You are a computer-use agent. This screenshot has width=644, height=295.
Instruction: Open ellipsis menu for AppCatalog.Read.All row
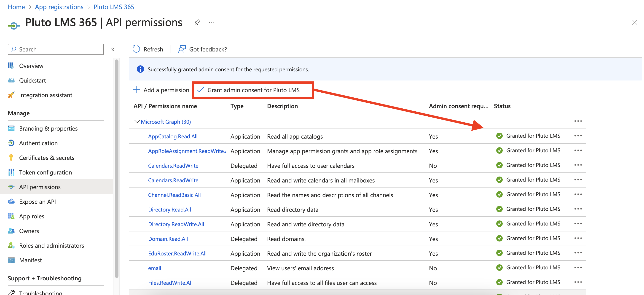click(x=578, y=136)
